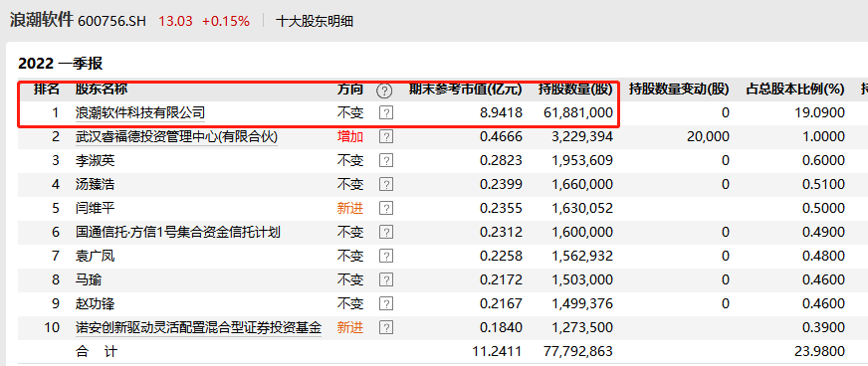Image resolution: width=868 pixels, height=366 pixels.
Task: Open 诺安创新驱动灵活配置混合型证券投资基金 link
Action: click(x=198, y=328)
